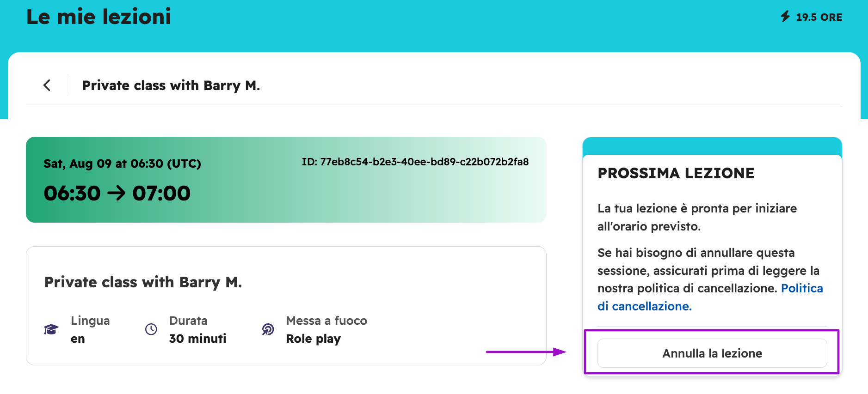
Task: Click the clock duration icon
Action: pyautogui.click(x=151, y=329)
